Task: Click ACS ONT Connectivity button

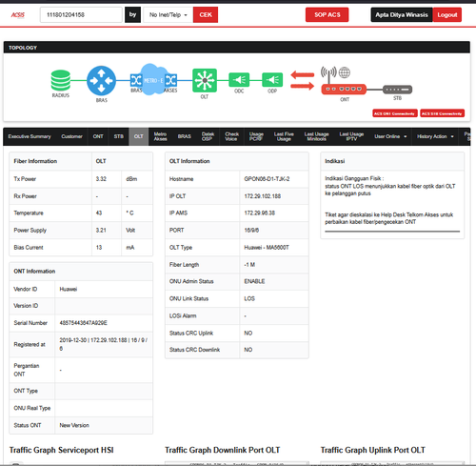Action: [x=395, y=113]
